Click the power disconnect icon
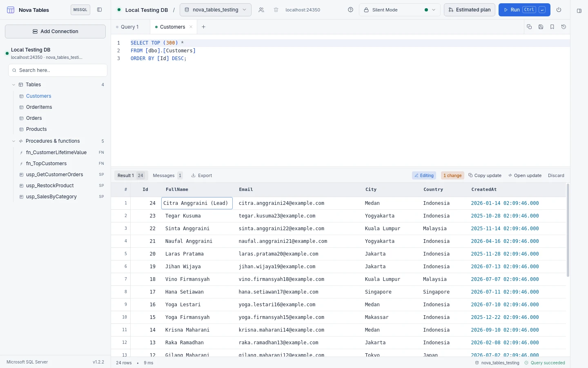Screen dimensions: 588x368 pyautogui.click(x=559, y=10)
